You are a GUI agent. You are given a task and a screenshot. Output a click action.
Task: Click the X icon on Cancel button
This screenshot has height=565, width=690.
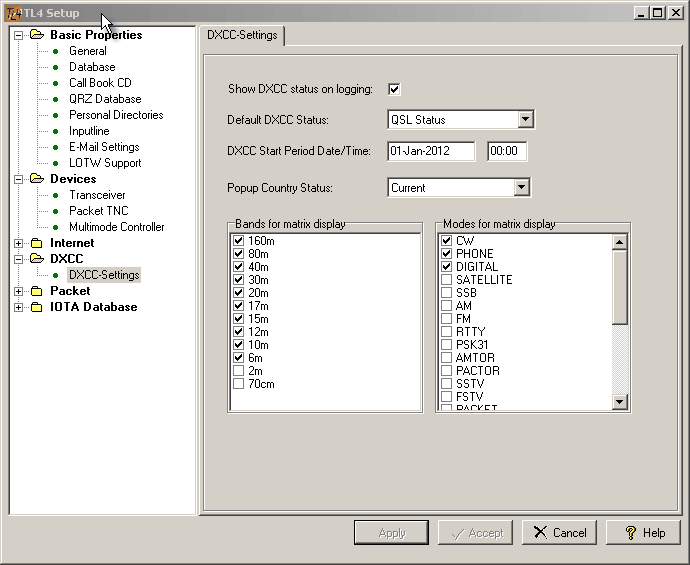pyautogui.click(x=540, y=532)
